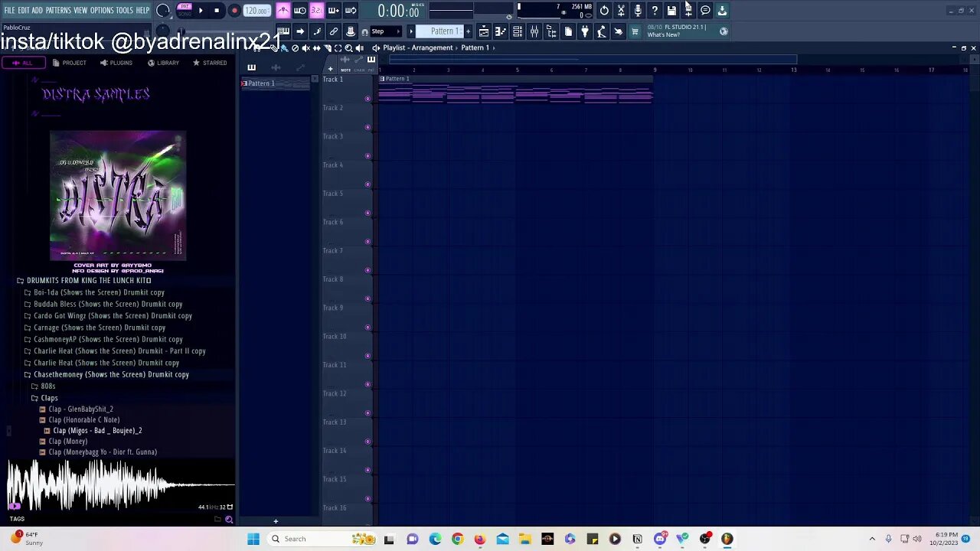
Task: Mute Track 10 with its purple dot
Action: pyautogui.click(x=367, y=356)
